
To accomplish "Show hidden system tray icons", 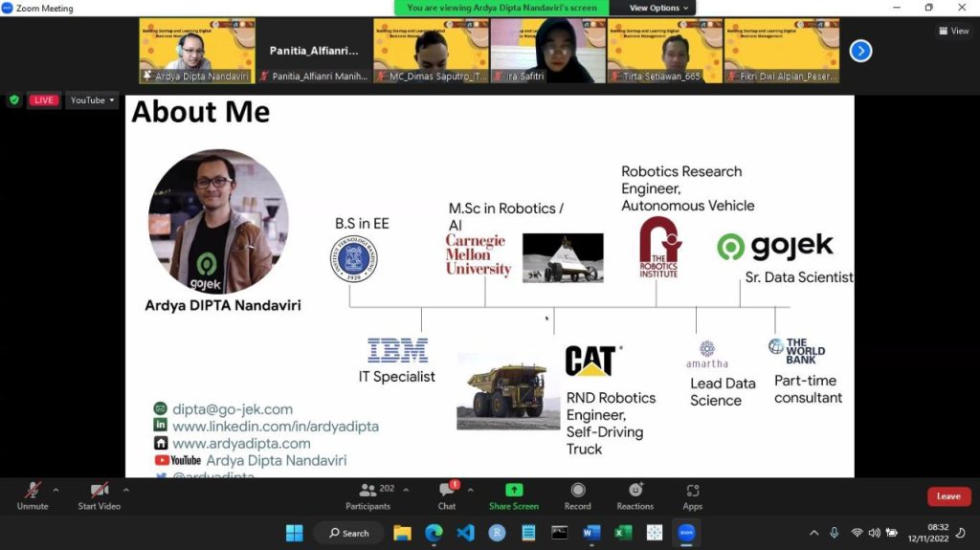I will pyautogui.click(x=813, y=533).
